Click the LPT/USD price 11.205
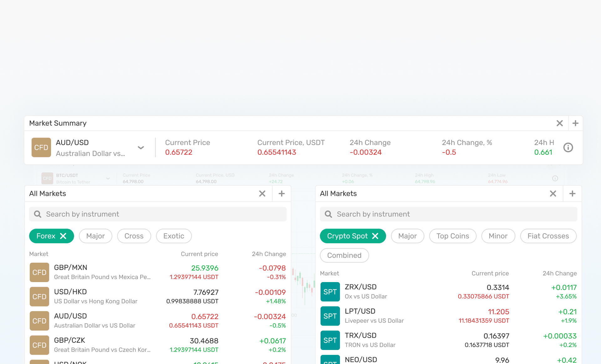Viewport: 601px width, 364px height. (499, 312)
